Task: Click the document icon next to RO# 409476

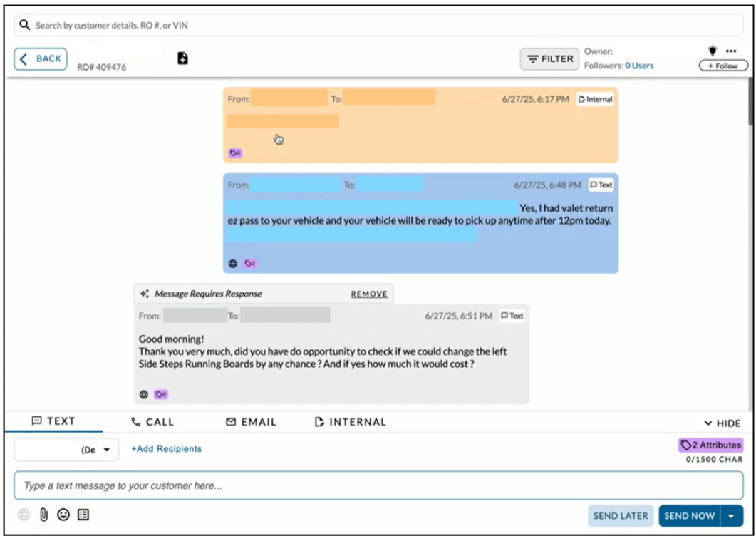Action: 184,58
